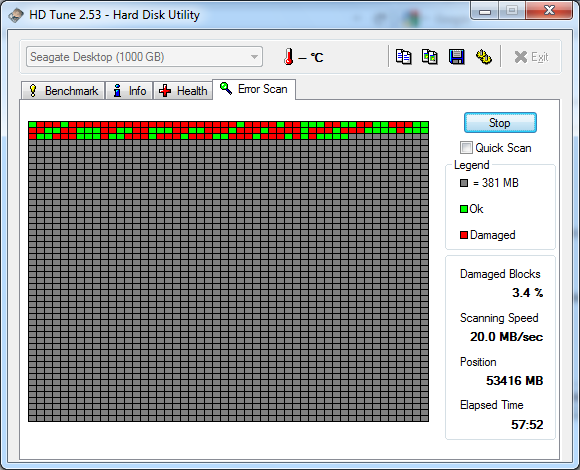
Task: Click the blue floppy disk save icon
Action: [x=456, y=57]
